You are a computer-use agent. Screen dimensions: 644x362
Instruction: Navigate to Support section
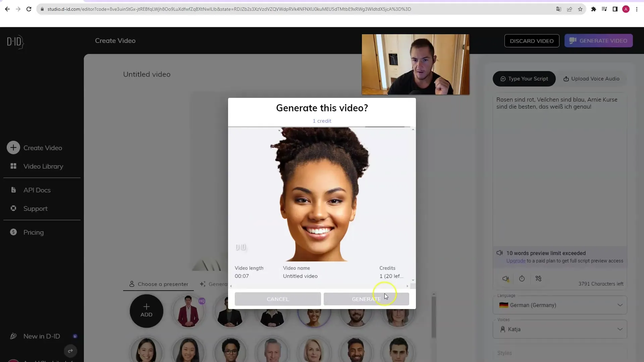point(36,208)
